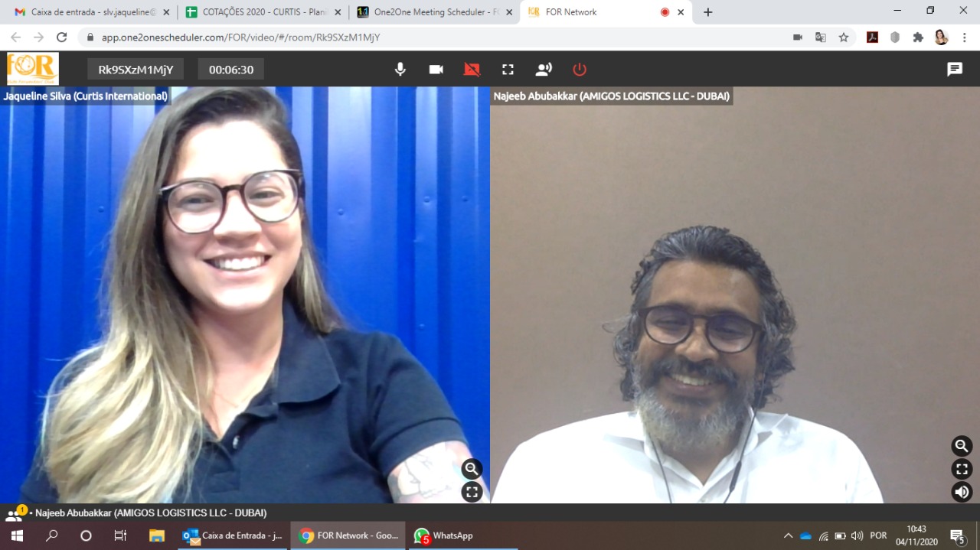
Task: Mute the microphone in the call toolbar
Action: (x=400, y=70)
